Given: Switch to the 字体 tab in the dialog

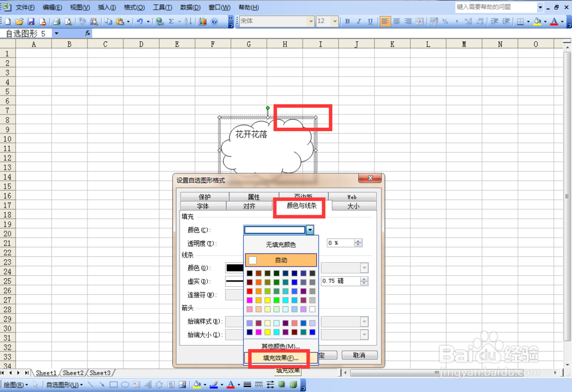Looking at the screenshot, I should pos(203,207).
